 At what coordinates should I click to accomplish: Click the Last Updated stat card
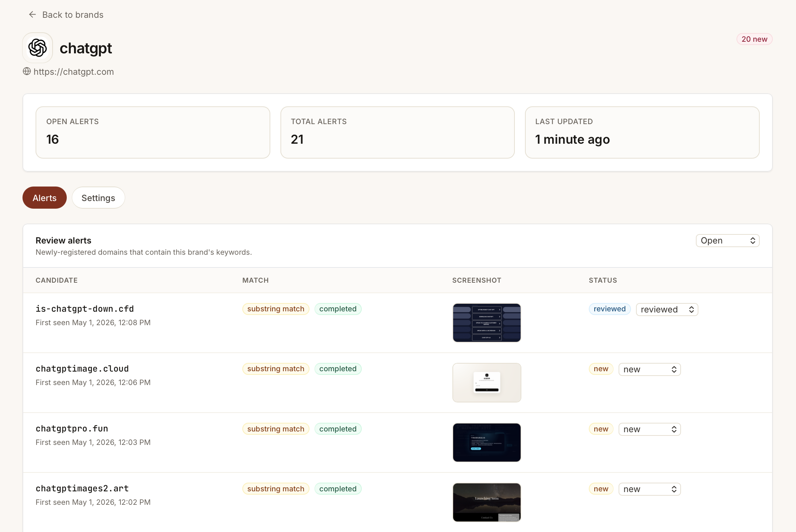(x=642, y=132)
